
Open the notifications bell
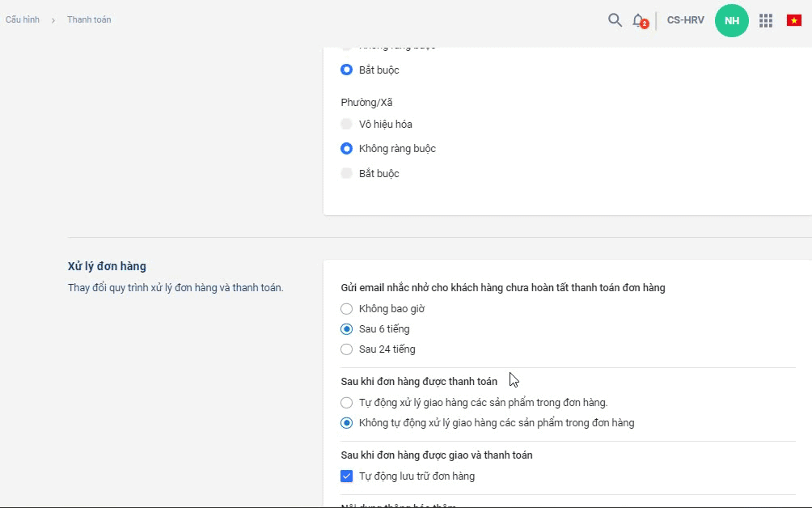click(638, 20)
